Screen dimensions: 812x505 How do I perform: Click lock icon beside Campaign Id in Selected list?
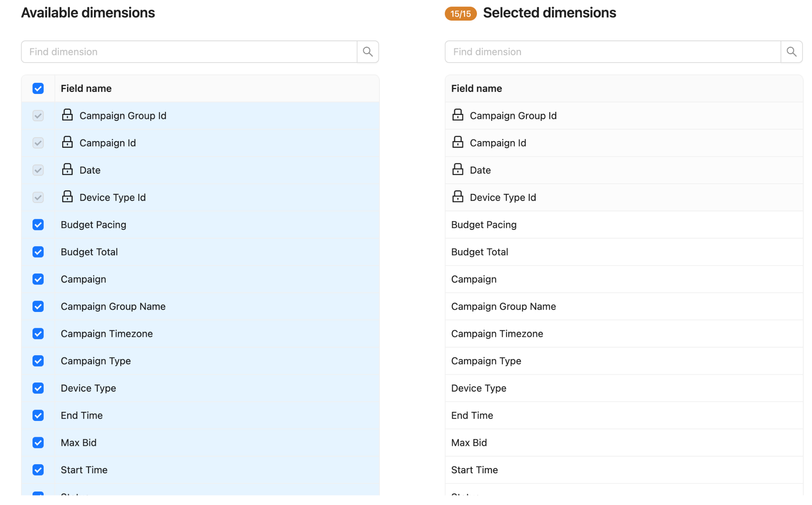click(x=458, y=142)
